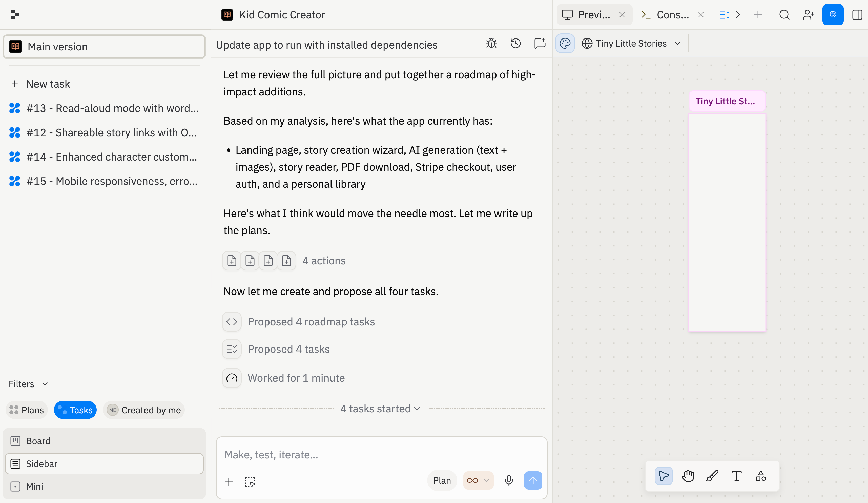
Task: Open the Proposed 4 roadmap tasks entry
Action: click(311, 322)
